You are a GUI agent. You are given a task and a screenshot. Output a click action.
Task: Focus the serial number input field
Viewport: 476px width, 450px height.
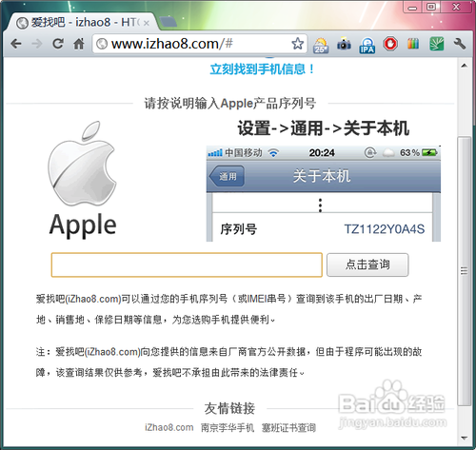coord(187,264)
